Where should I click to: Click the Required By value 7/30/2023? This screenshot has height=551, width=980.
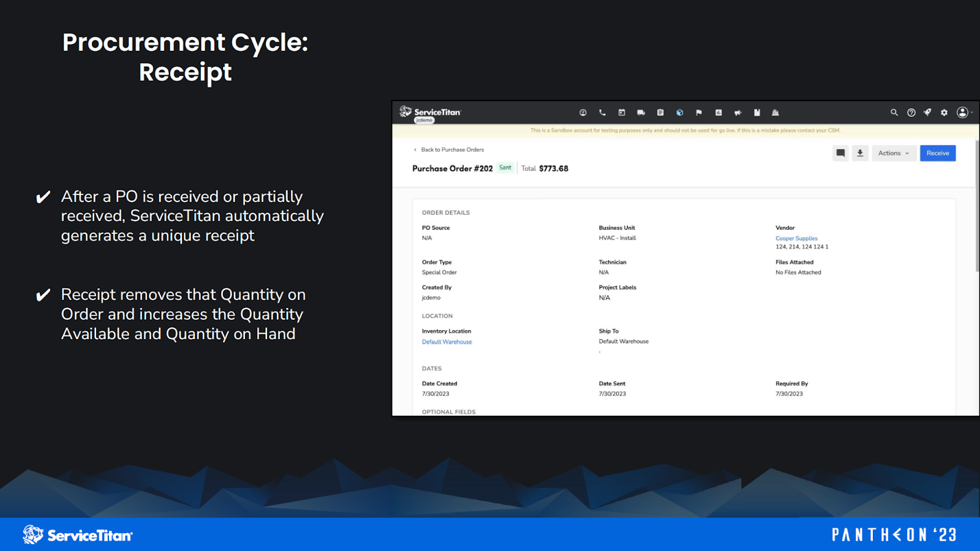pos(789,394)
